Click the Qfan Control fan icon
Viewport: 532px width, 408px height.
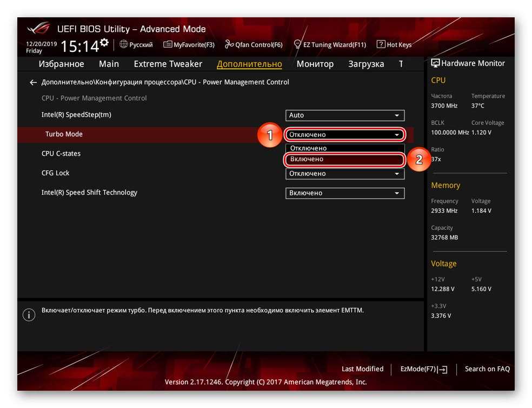point(229,44)
